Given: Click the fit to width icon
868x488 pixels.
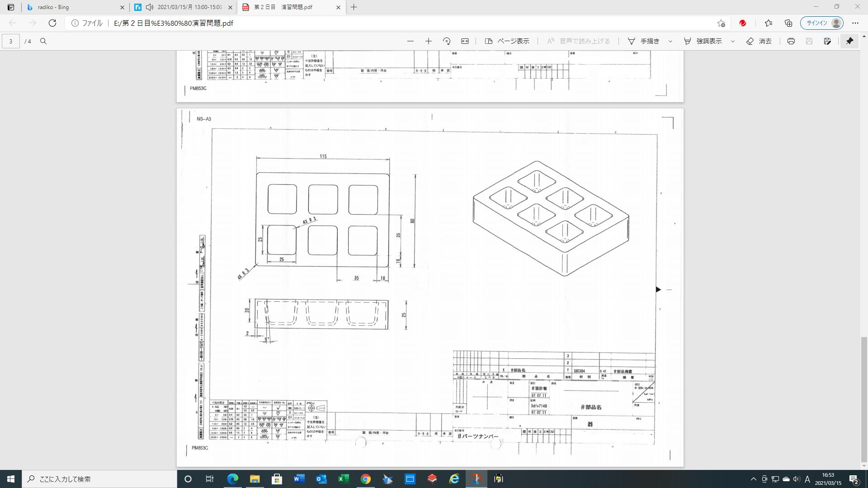Looking at the screenshot, I should pyautogui.click(x=465, y=41).
